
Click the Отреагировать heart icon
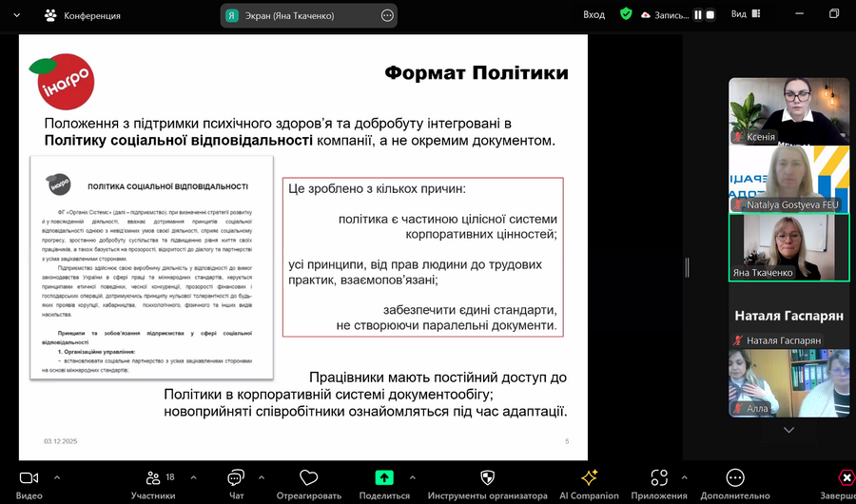click(x=309, y=478)
